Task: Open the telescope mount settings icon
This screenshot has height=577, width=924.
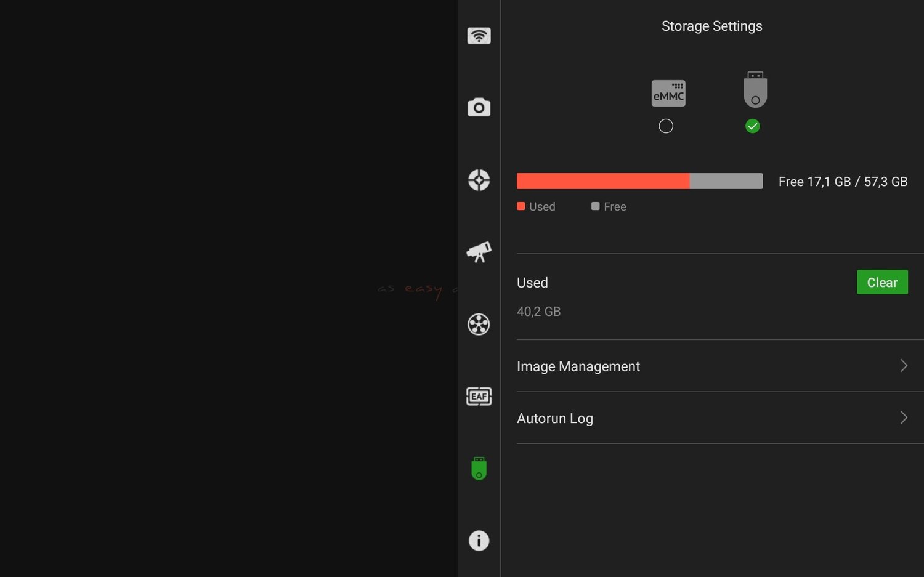Action: tap(479, 252)
